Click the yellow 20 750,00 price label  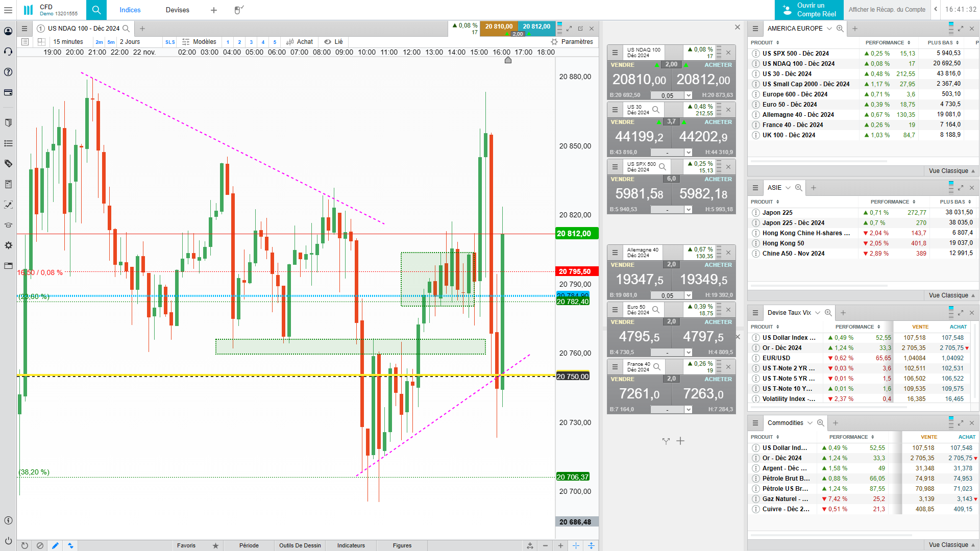coord(572,377)
